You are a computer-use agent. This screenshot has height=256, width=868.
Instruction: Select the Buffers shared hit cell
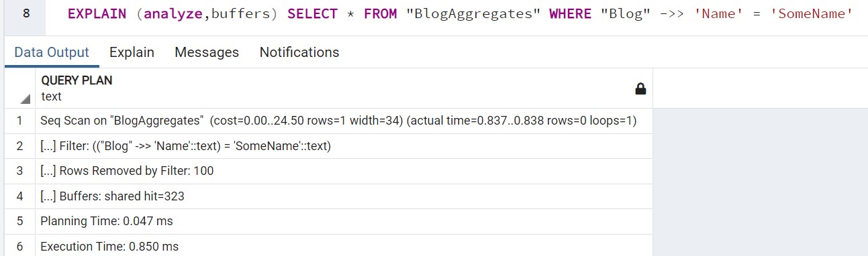(x=344, y=196)
